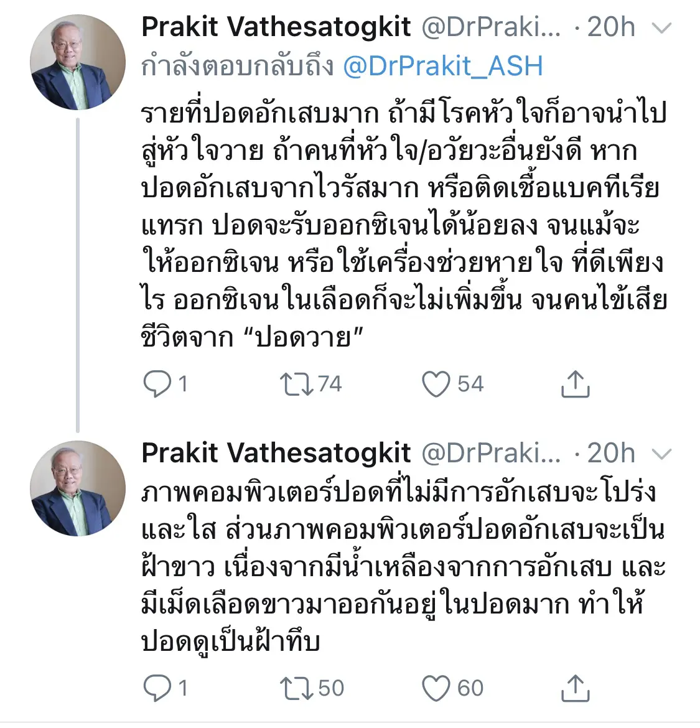700x728 pixels.
Task: Click the second tweet's profile picture
Action: pos(78,488)
